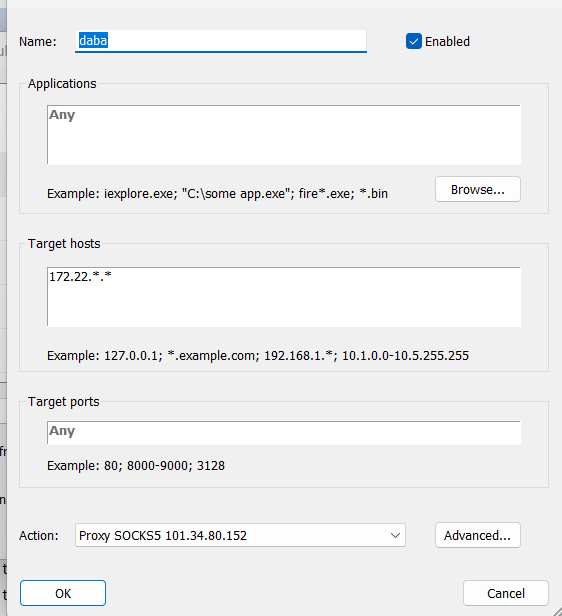This screenshot has height=616, width=562.
Task: Open the Browse... file picker for applications
Action: click(x=478, y=189)
